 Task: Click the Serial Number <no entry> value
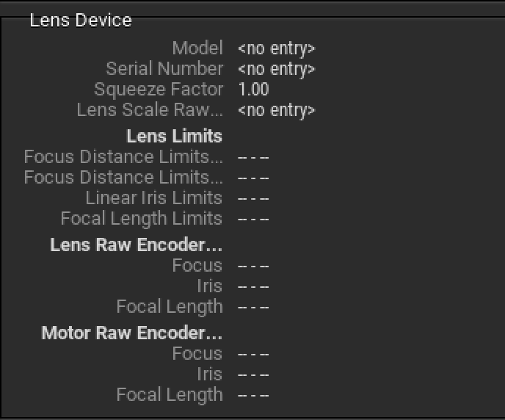click(x=276, y=70)
